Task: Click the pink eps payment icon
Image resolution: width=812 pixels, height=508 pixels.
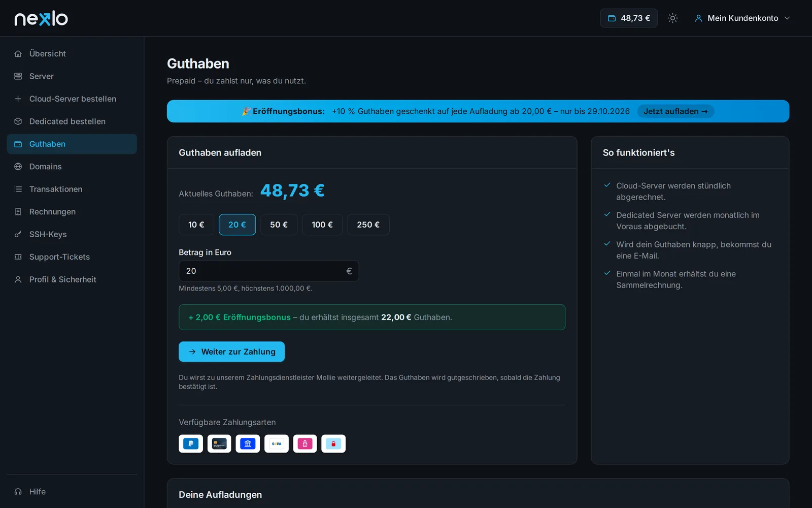Action: pos(305,443)
